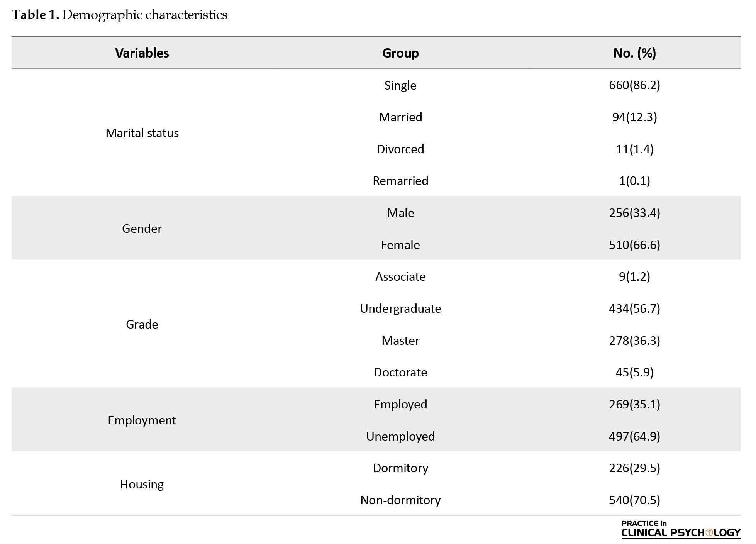Click the Group column header
The image size is (756, 544).
click(x=400, y=53)
